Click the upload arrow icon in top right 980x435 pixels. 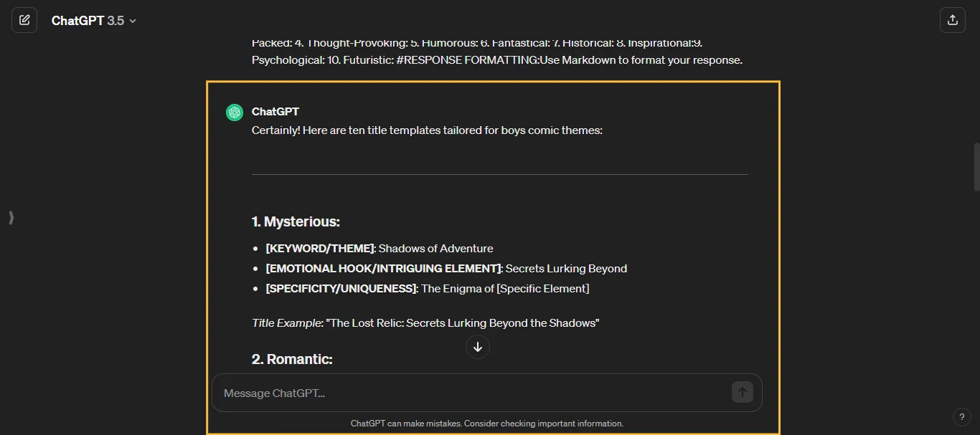coord(953,19)
